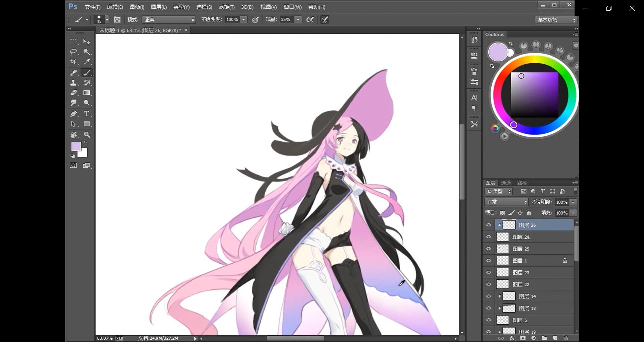Hide 图层 24 via eye icon
Image resolution: width=644 pixels, height=342 pixels.
click(489, 237)
